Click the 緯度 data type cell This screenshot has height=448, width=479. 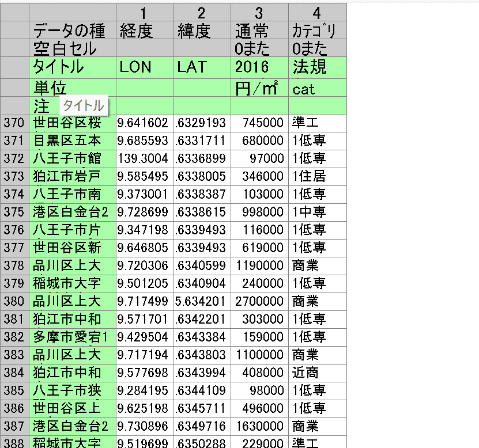tap(202, 30)
